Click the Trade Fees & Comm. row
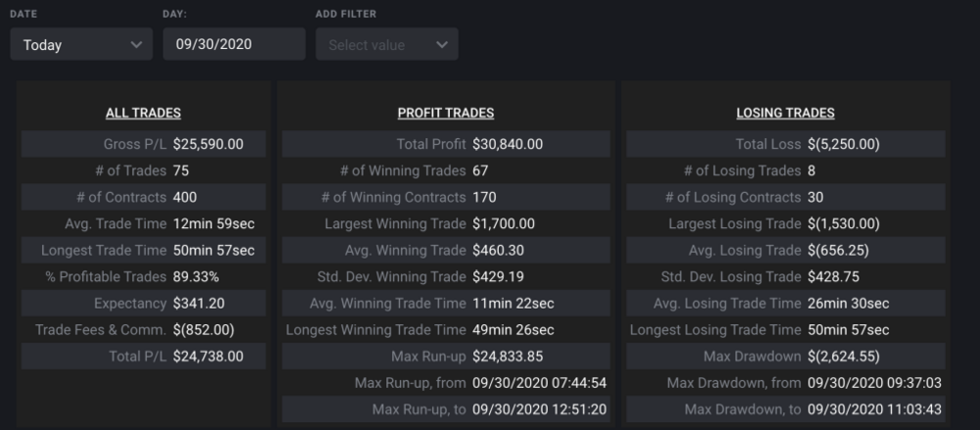This screenshot has width=980, height=430. [143, 329]
